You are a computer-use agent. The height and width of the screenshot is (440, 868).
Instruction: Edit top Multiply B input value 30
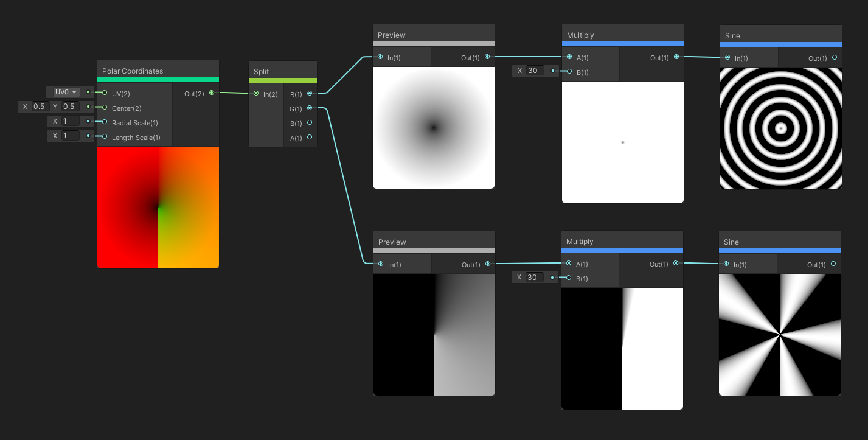533,71
